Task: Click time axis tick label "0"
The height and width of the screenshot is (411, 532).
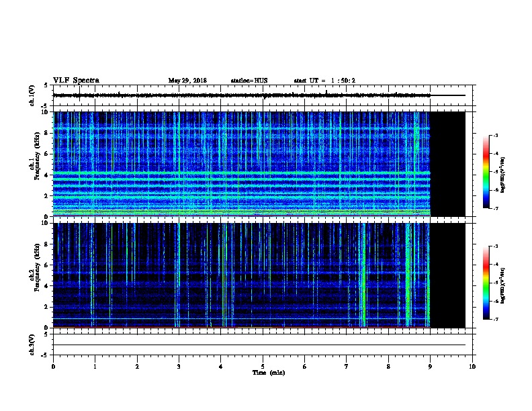Action: 53,367
